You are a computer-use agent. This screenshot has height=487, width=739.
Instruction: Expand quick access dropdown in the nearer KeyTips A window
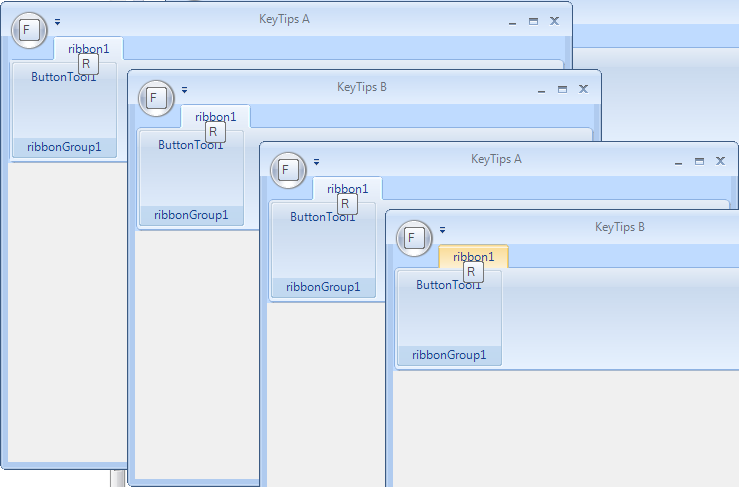[316, 162]
